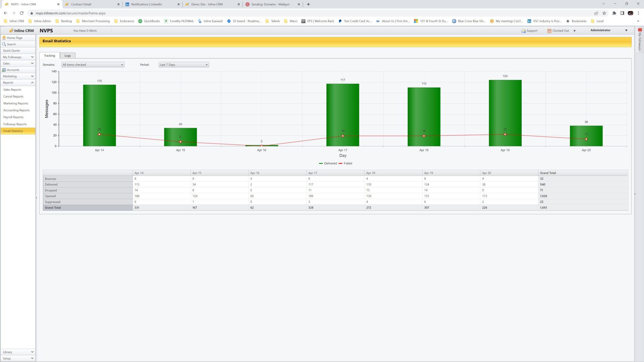The height and width of the screenshot is (362, 644).
Task: Click the Home Page house icon
Action: (4, 38)
